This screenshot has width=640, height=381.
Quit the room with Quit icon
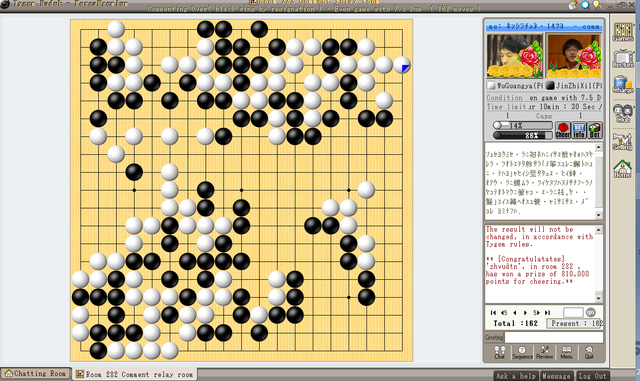click(x=589, y=352)
